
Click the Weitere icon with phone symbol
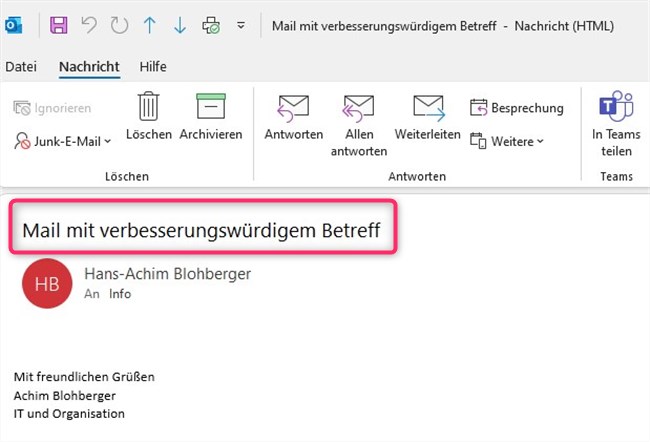pyautogui.click(x=478, y=141)
